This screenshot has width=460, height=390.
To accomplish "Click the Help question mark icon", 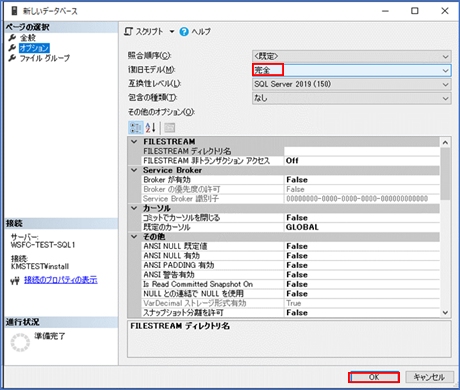I will pyautogui.click(x=184, y=32).
